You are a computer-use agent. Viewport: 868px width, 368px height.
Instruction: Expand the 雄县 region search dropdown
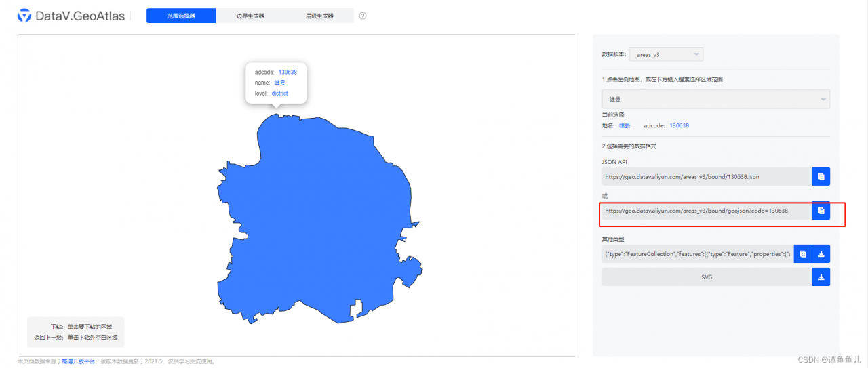tap(716, 99)
